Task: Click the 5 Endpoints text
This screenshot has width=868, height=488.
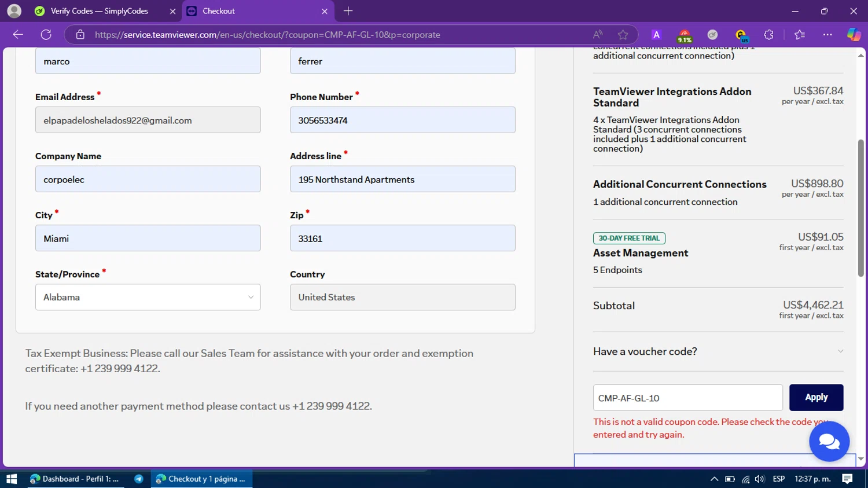Action: (x=617, y=270)
